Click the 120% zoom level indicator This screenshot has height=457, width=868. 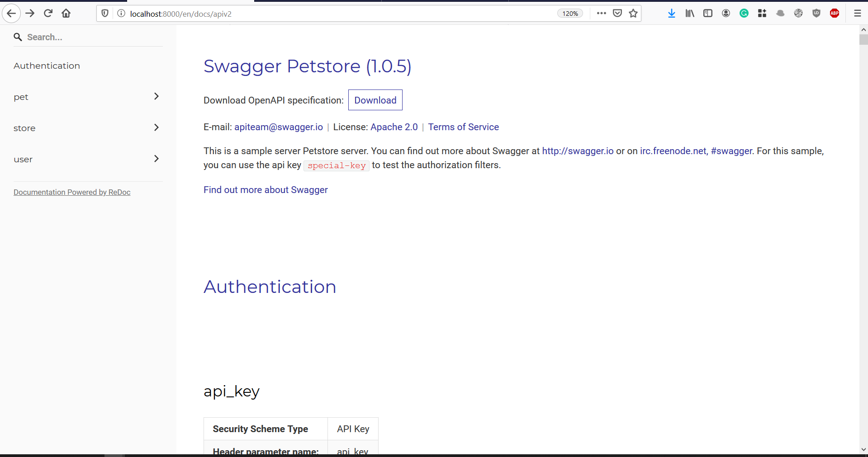pos(569,13)
